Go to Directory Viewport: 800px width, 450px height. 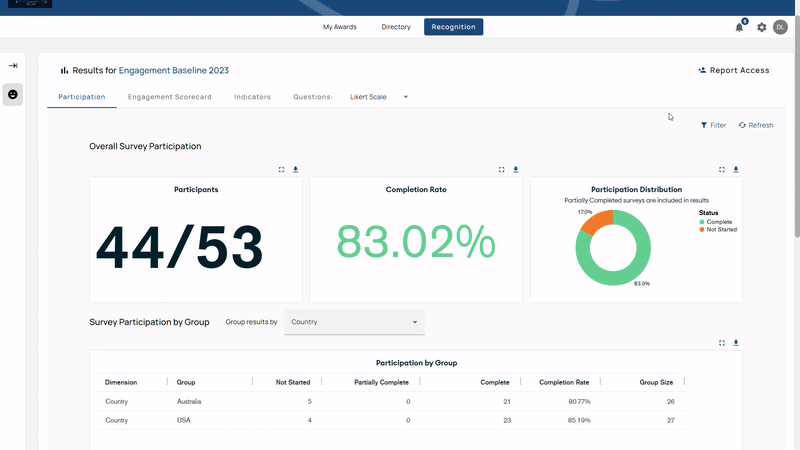pyautogui.click(x=396, y=27)
